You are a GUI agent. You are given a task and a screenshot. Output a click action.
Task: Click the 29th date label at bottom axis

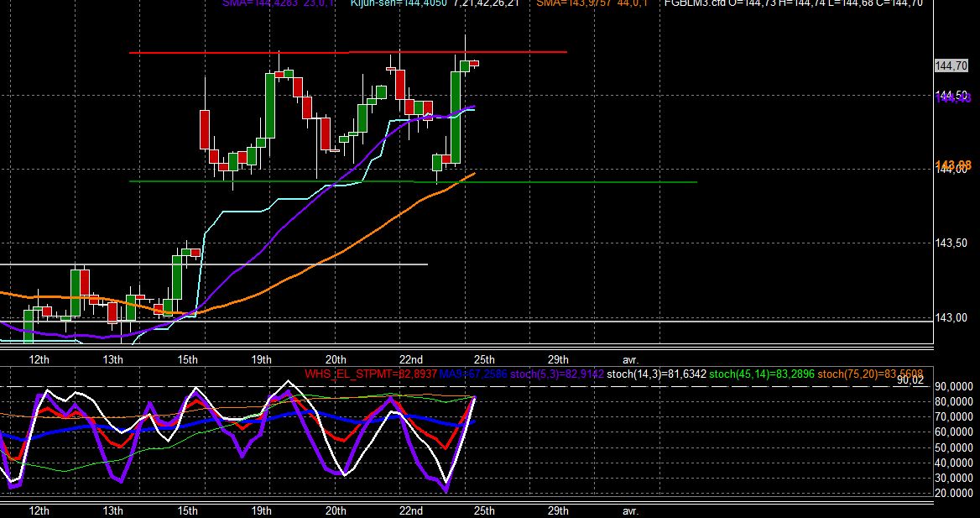click(558, 510)
